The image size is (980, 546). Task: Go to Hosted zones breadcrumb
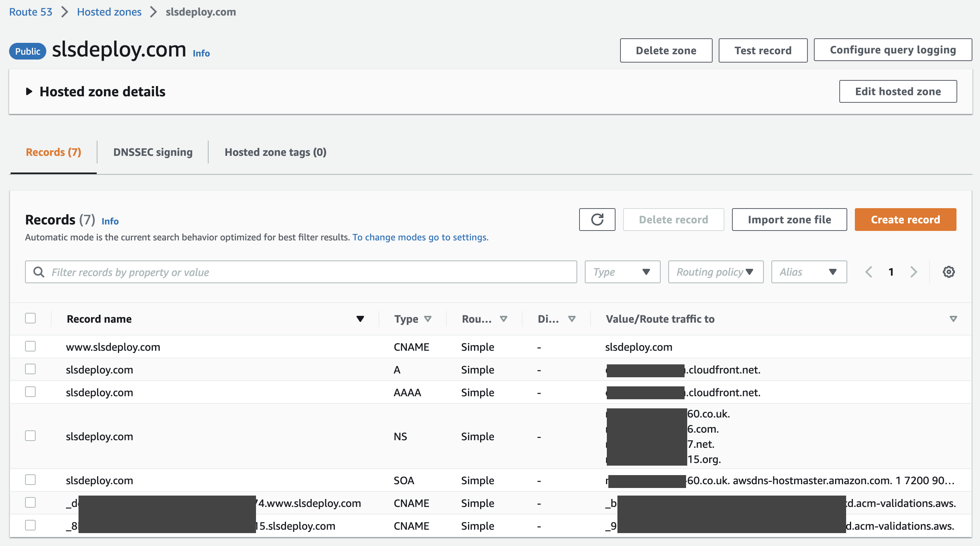coord(109,12)
